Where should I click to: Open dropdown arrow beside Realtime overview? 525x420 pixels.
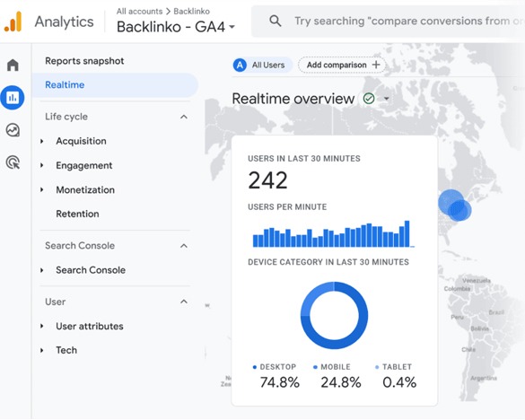click(x=387, y=99)
